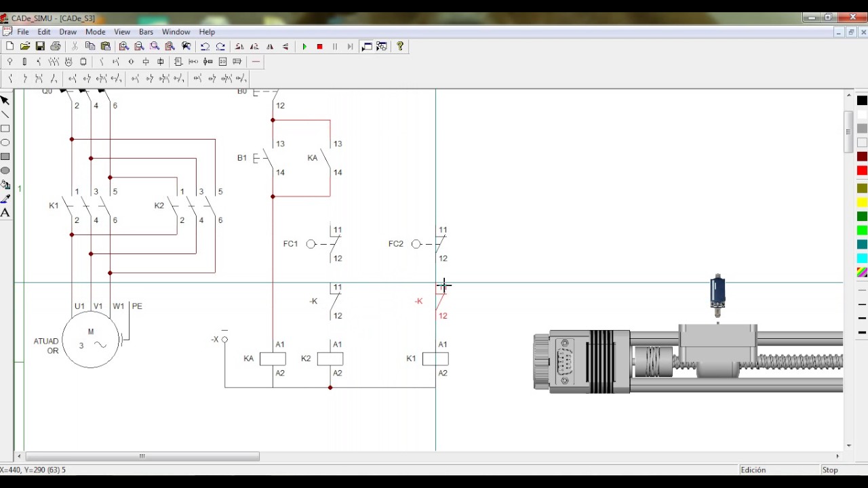Open the View menu
868x488 pixels.
coord(122,32)
